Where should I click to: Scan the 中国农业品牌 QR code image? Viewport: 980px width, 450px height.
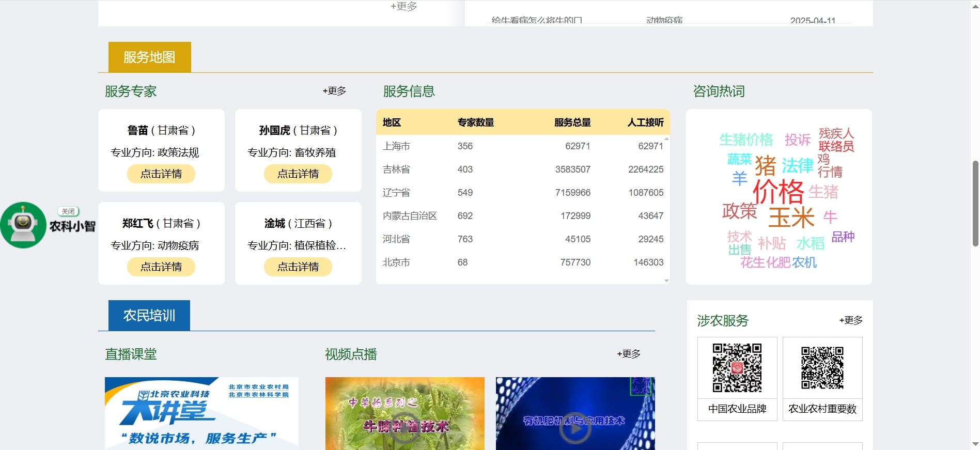point(737,368)
